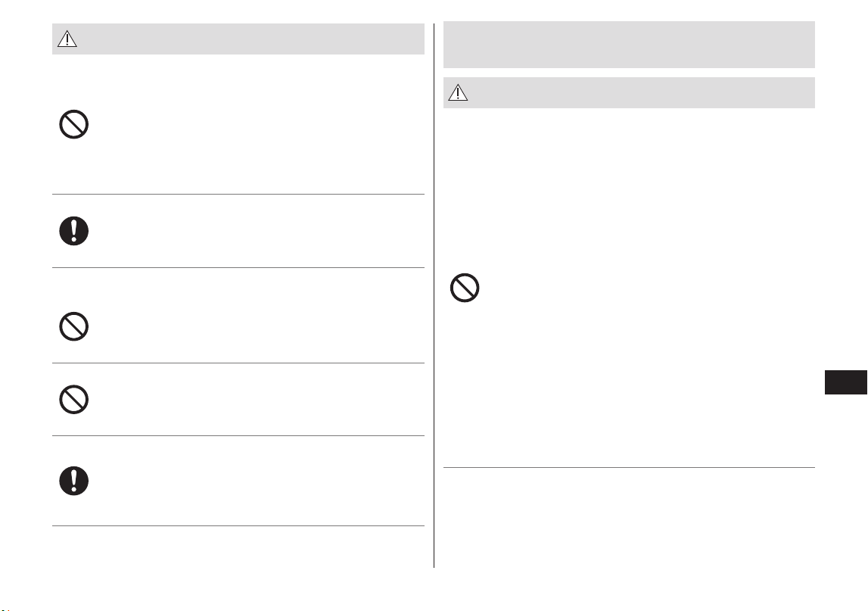Click the vertical divider between the two columns

coord(434,295)
